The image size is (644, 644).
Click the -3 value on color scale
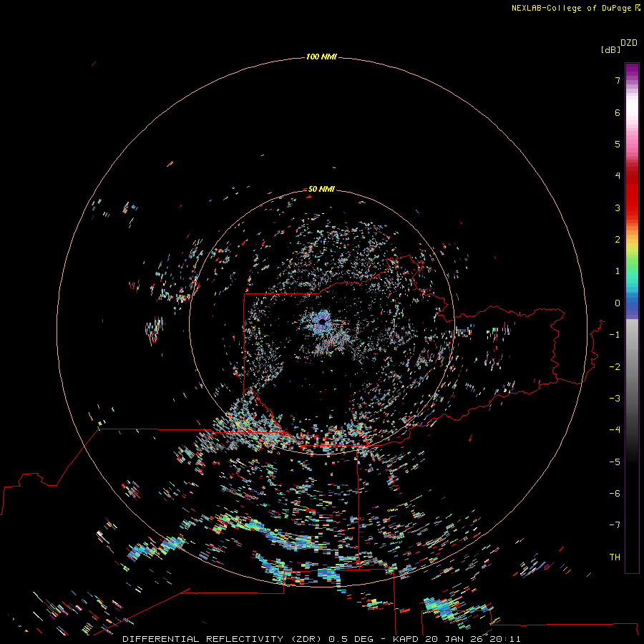(x=615, y=399)
